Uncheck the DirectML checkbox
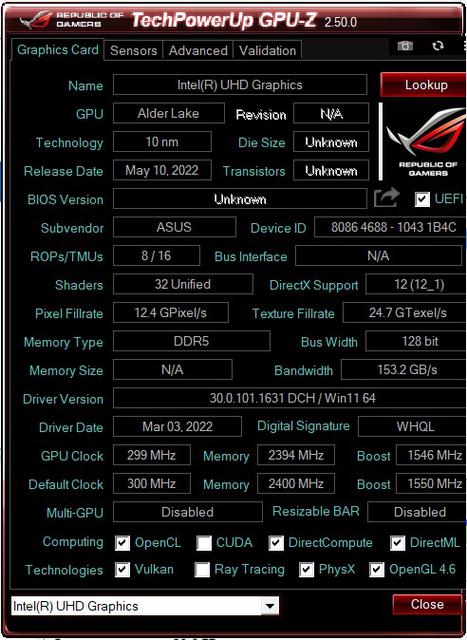Viewport: 467px width, 640px height. click(x=397, y=543)
